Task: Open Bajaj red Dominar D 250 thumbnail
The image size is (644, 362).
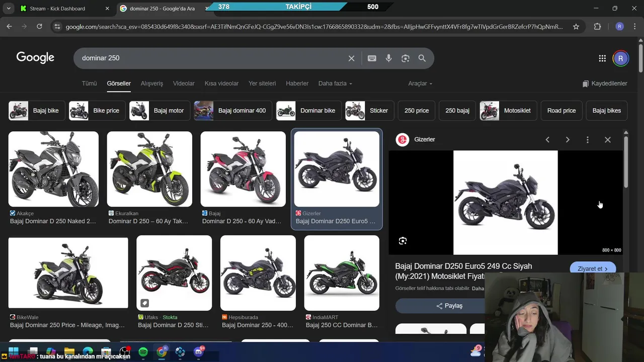Action: click(x=243, y=169)
